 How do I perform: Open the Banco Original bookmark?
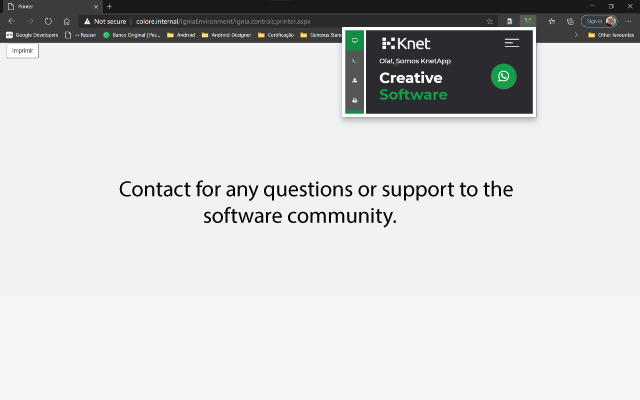[131, 35]
